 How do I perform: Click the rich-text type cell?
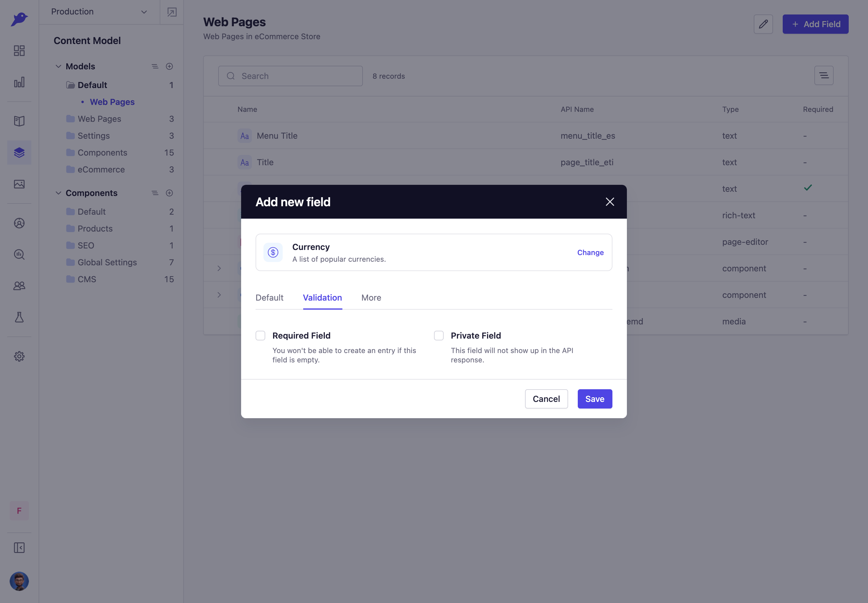738,215
